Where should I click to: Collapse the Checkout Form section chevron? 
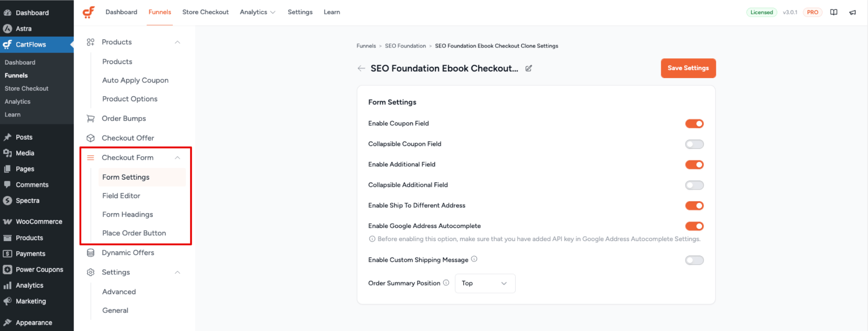tap(178, 158)
